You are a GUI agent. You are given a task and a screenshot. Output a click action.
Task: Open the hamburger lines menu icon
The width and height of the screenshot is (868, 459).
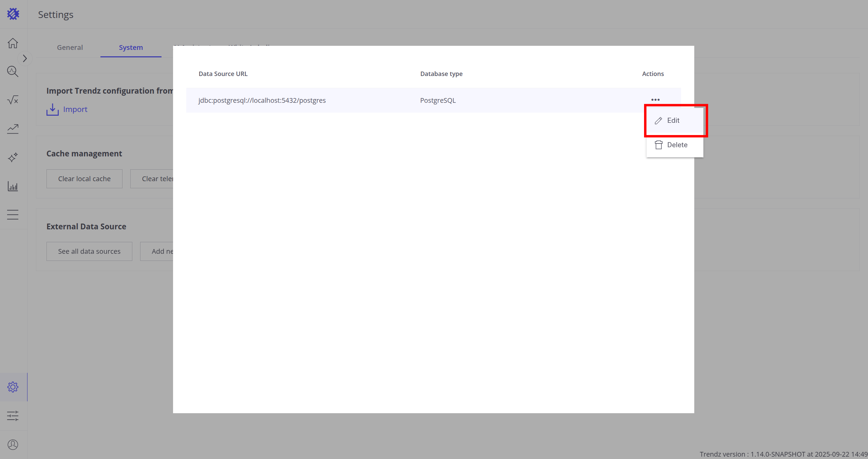click(13, 215)
